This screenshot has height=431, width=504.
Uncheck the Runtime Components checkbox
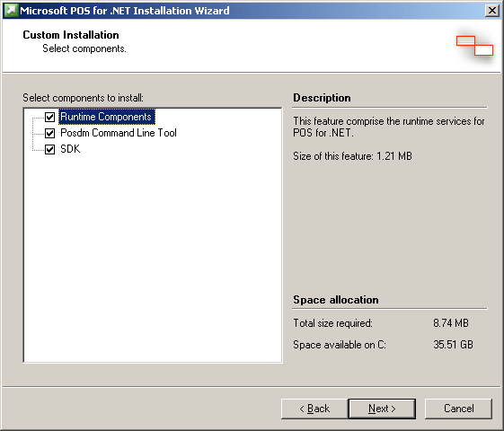[x=49, y=118]
